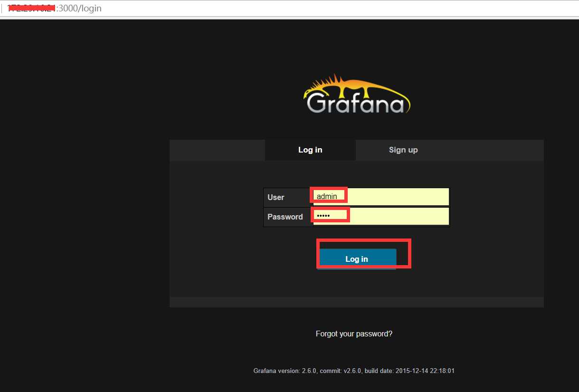Switch to the Sign up tab
Viewport: 579px width, 392px height.
coord(403,150)
